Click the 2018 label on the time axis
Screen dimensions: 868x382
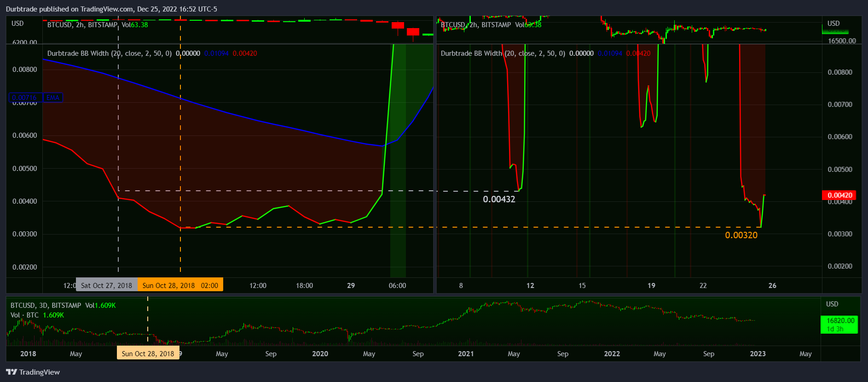[x=28, y=353]
